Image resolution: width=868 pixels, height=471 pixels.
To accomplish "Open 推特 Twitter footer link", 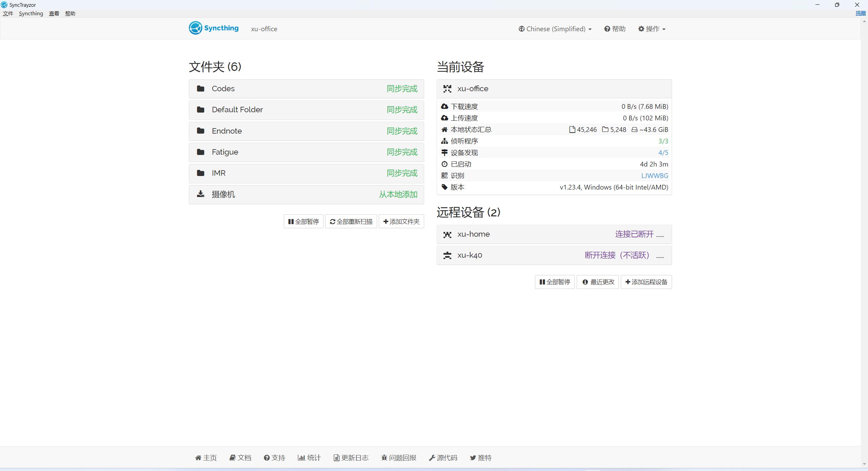I will point(481,458).
